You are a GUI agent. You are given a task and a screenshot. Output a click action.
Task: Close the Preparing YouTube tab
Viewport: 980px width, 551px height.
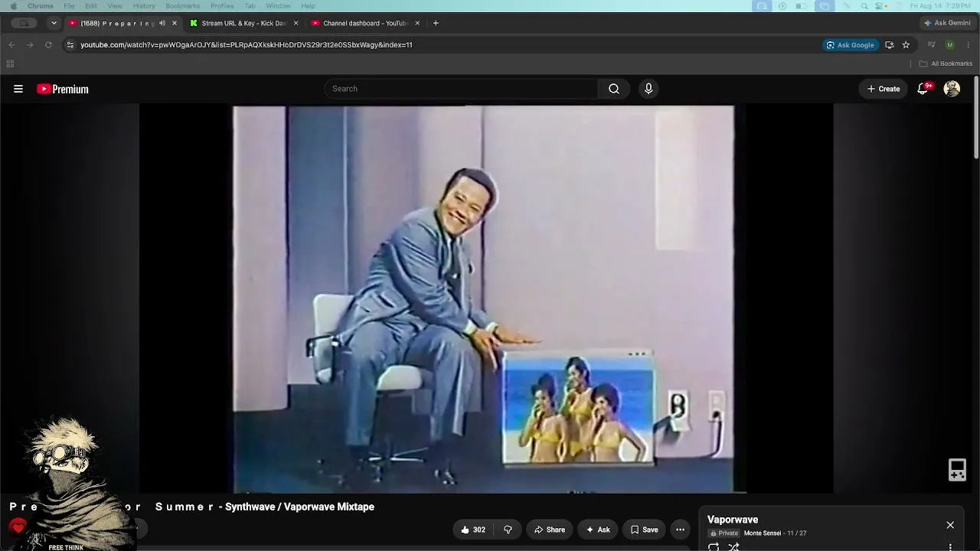pos(175,23)
